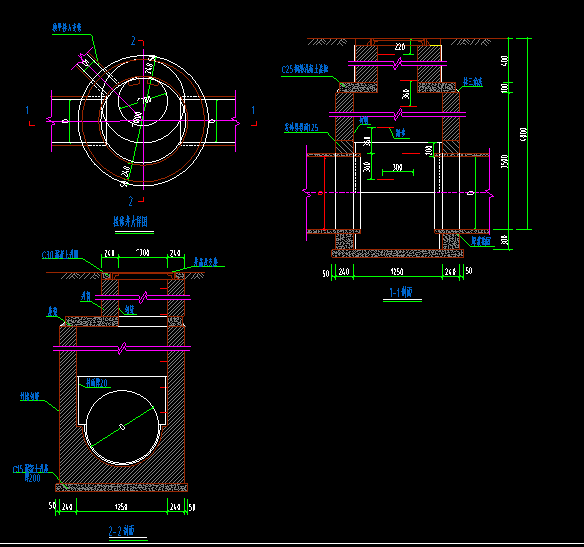Select section mark "1" right of the plan view

point(253,110)
